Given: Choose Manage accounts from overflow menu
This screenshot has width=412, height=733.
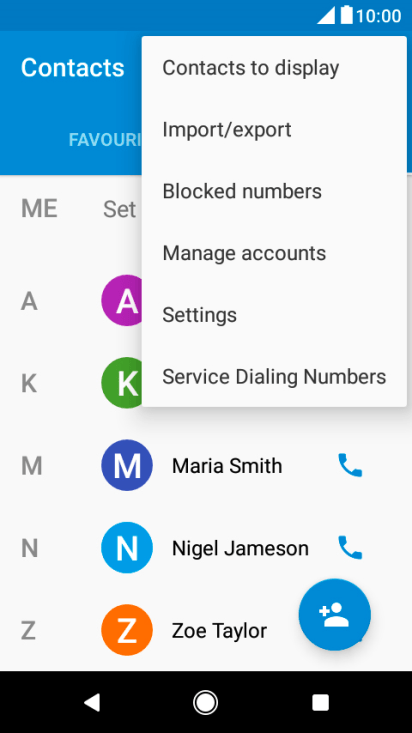Looking at the screenshot, I should (274, 253).
